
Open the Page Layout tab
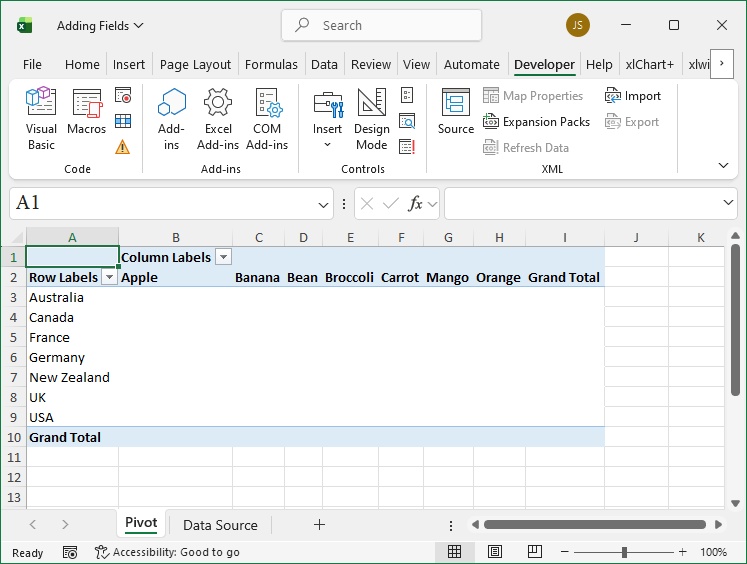tap(195, 64)
